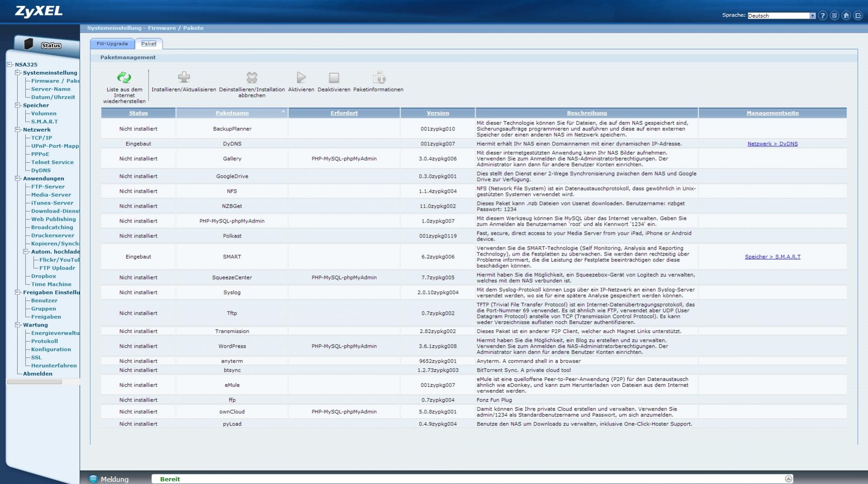Viewport: 868px width, 484px height.
Task: Click Abmelden in the sidebar tree
Action: pyautogui.click(x=38, y=374)
